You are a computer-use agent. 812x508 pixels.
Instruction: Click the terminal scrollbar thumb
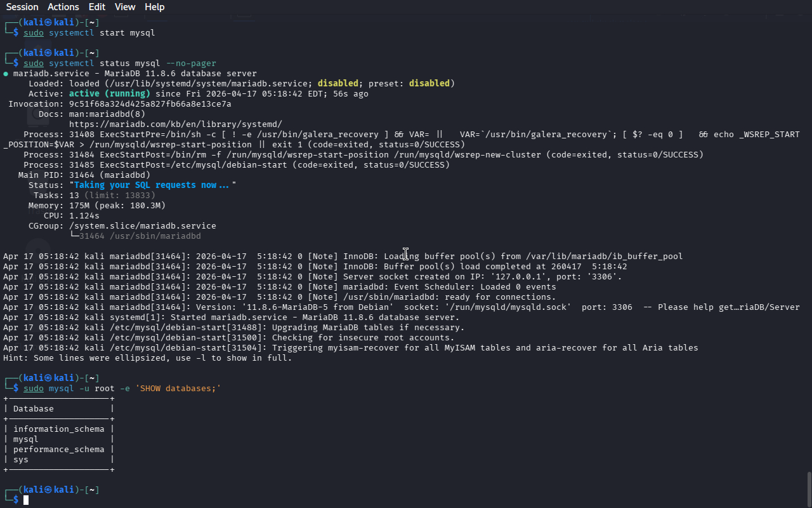pos(808,489)
